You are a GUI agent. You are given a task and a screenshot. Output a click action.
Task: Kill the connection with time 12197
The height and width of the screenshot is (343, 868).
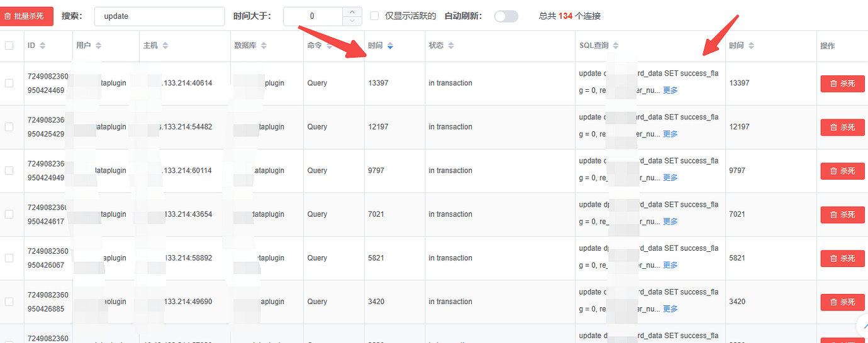coord(842,127)
